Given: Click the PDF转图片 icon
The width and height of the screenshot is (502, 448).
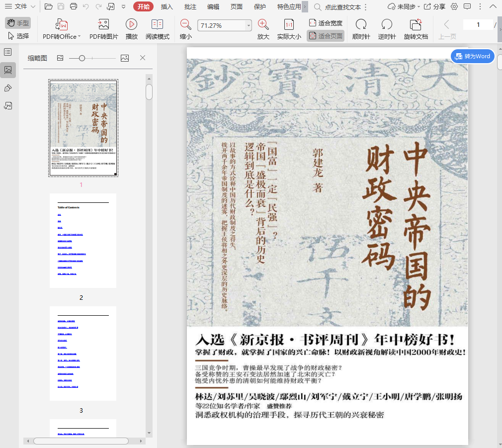Looking at the screenshot, I should pos(103,24).
